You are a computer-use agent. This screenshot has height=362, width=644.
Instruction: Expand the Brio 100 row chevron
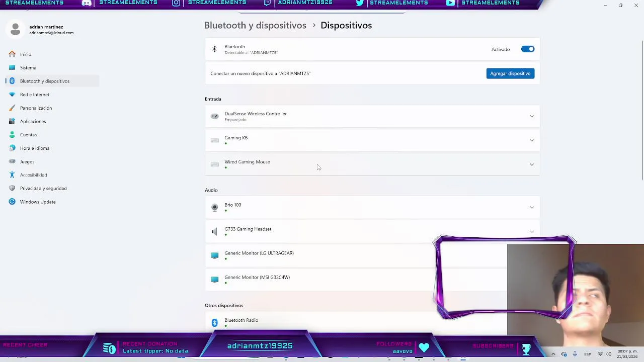coord(532,207)
